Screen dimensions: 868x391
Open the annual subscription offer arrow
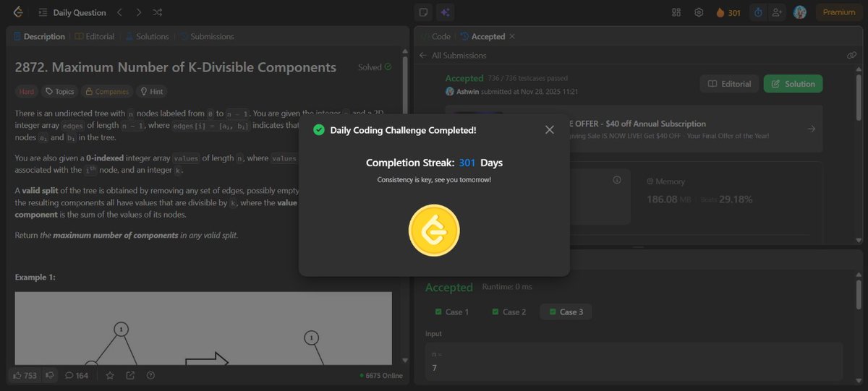pos(811,129)
